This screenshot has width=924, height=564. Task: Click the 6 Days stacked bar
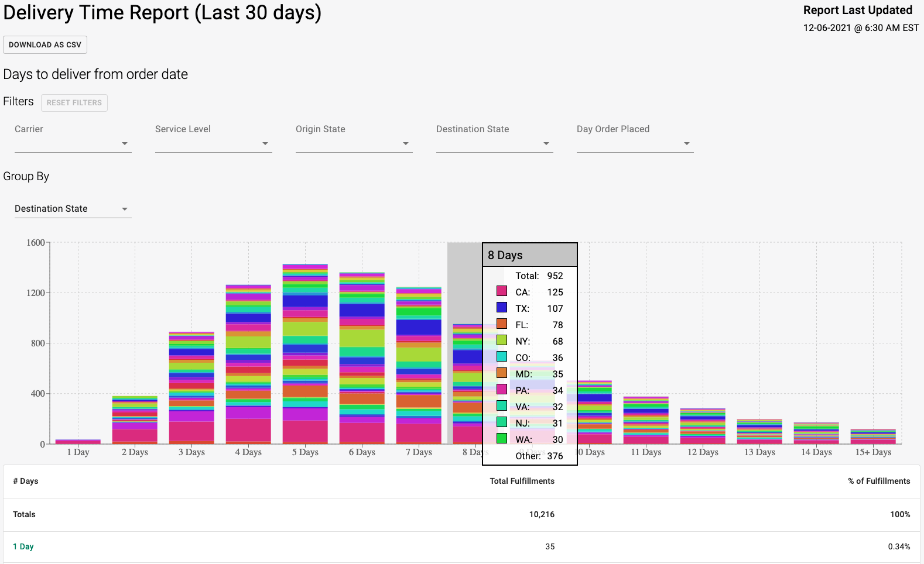(x=362, y=358)
